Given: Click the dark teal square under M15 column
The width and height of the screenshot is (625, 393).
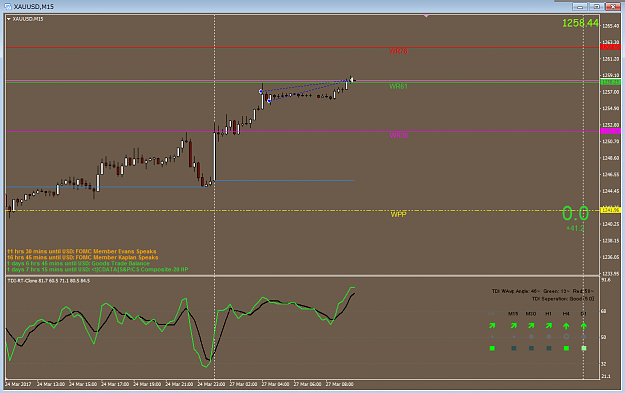Looking at the screenshot, I should 513,348.
